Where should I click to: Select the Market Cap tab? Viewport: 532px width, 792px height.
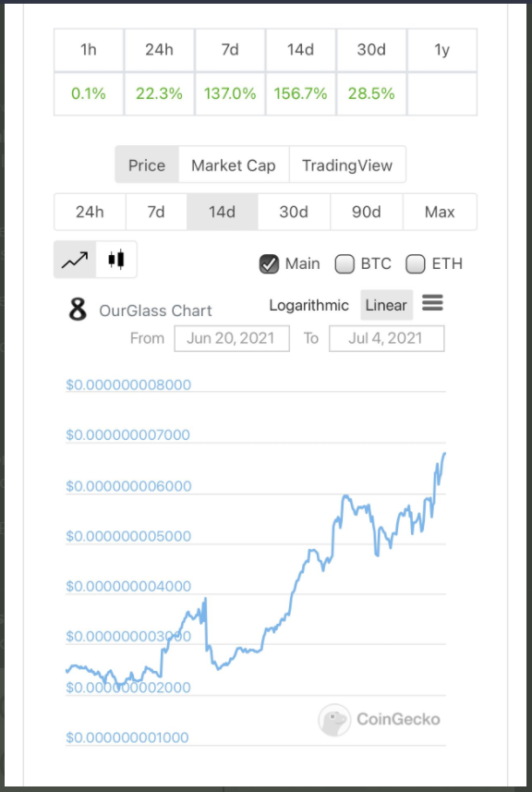[234, 164]
